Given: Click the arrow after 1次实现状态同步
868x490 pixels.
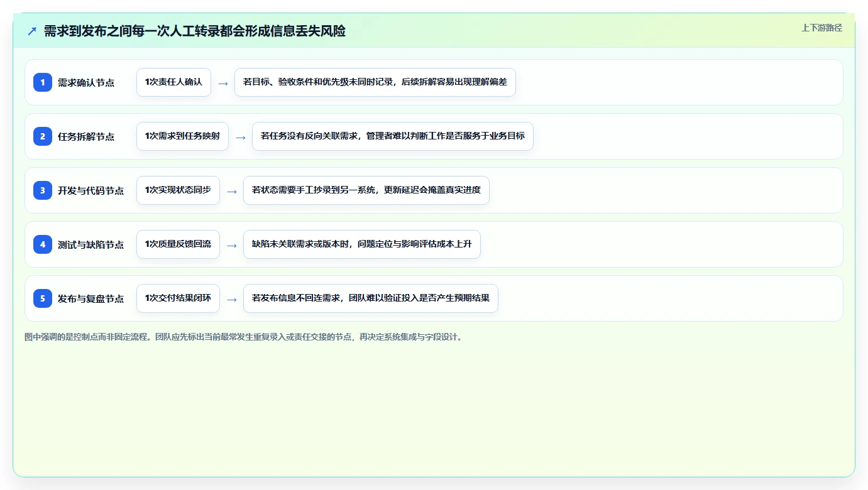Looking at the screenshot, I should coord(231,191).
